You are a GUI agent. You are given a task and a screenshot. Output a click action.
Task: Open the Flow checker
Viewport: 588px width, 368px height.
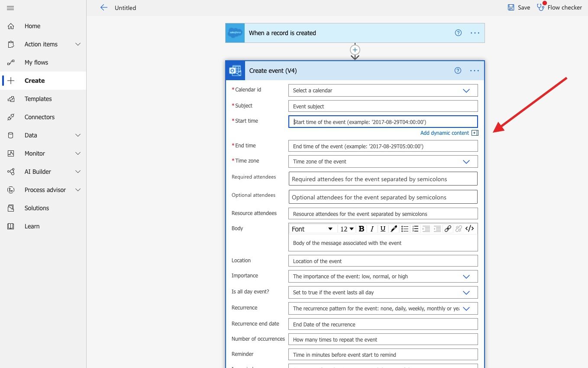click(559, 7)
